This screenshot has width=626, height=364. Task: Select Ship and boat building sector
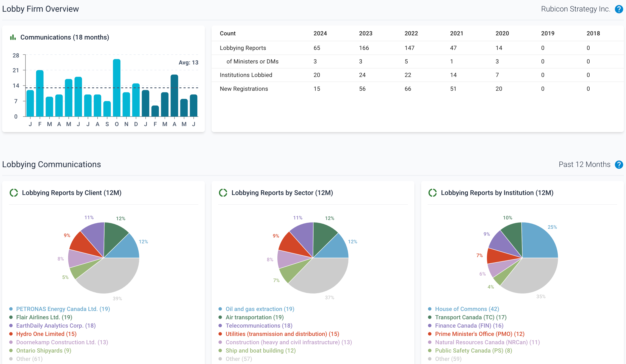point(261,350)
